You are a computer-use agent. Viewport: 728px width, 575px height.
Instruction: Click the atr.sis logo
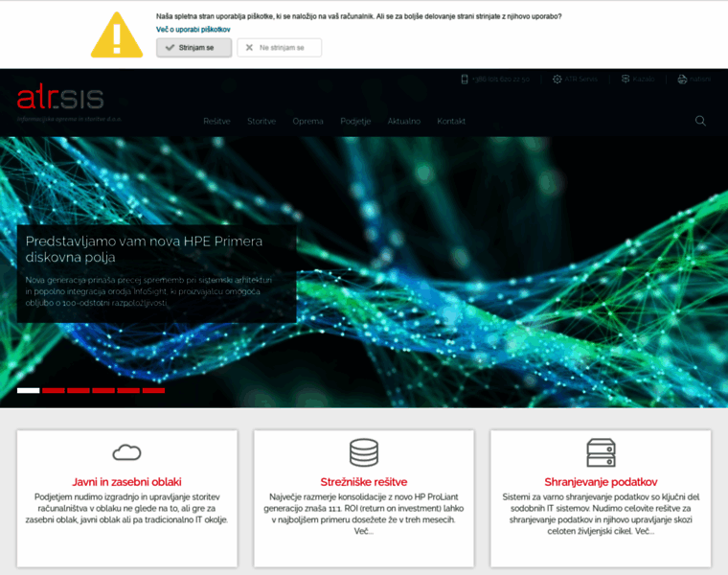pos(60,96)
